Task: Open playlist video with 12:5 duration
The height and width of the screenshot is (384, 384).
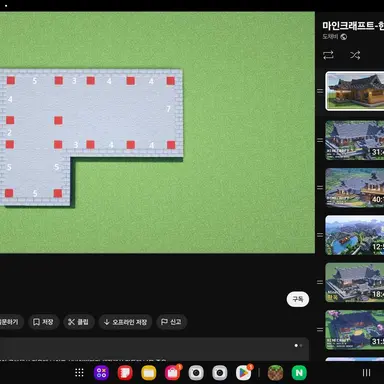Action: [x=355, y=235]
